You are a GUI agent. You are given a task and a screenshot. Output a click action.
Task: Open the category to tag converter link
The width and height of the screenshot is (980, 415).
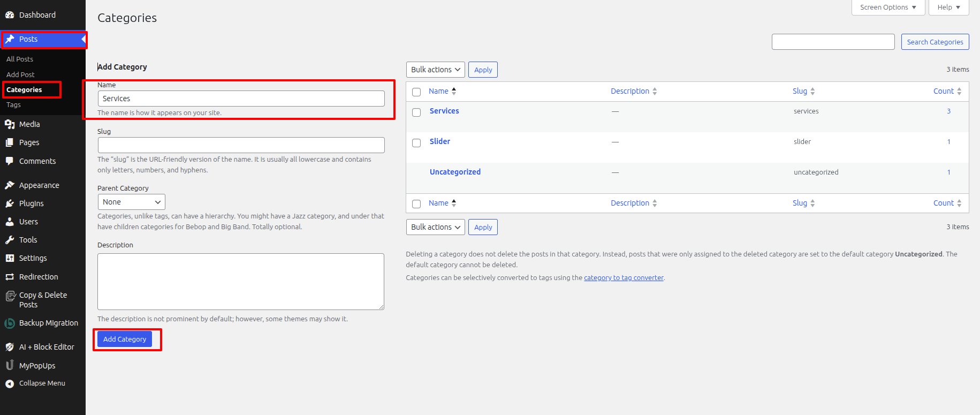click(x=624, y=278)
